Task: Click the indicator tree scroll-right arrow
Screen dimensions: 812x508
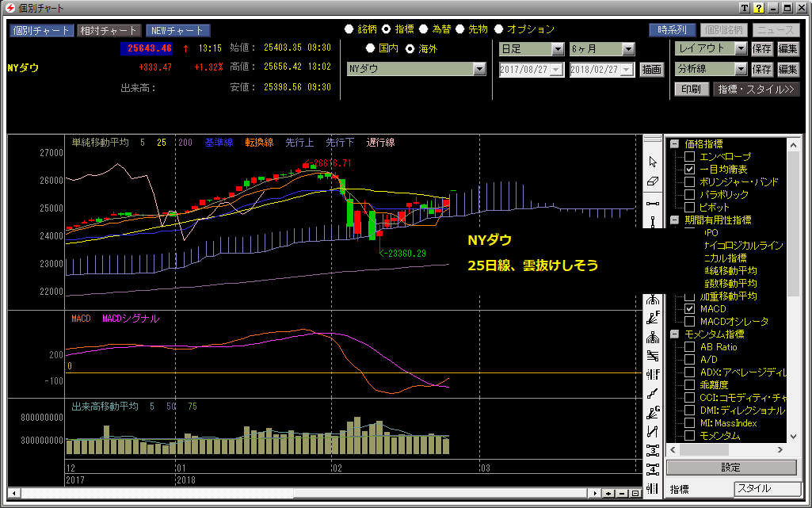Action: click(780, 450)
